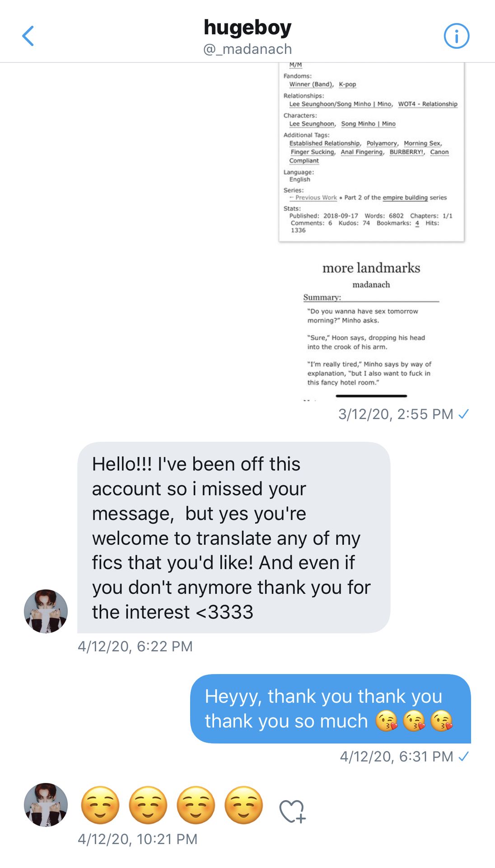The image size is (495, 868).
Task: Tap the 4/12/20, 6:31 PM timestamp
Action: (x=396, y=756)
